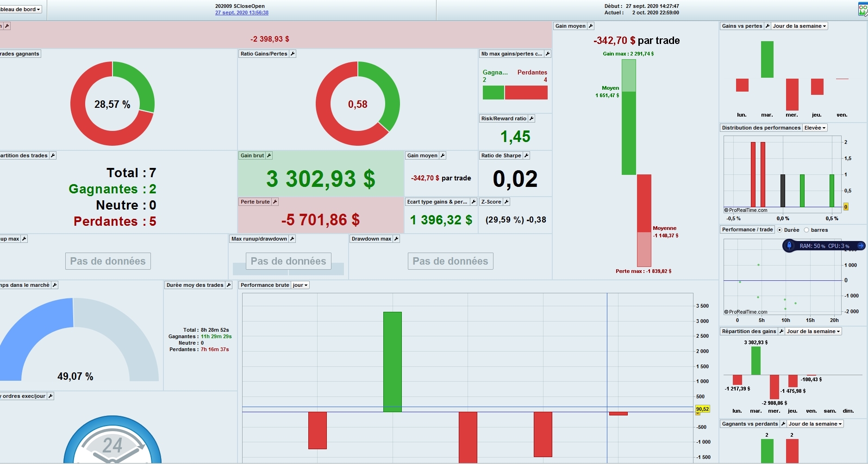This screenshot has height=464, width=868.
Task: Click the Gagnants vs perdants wrench icon
Action: click(783, 424)
